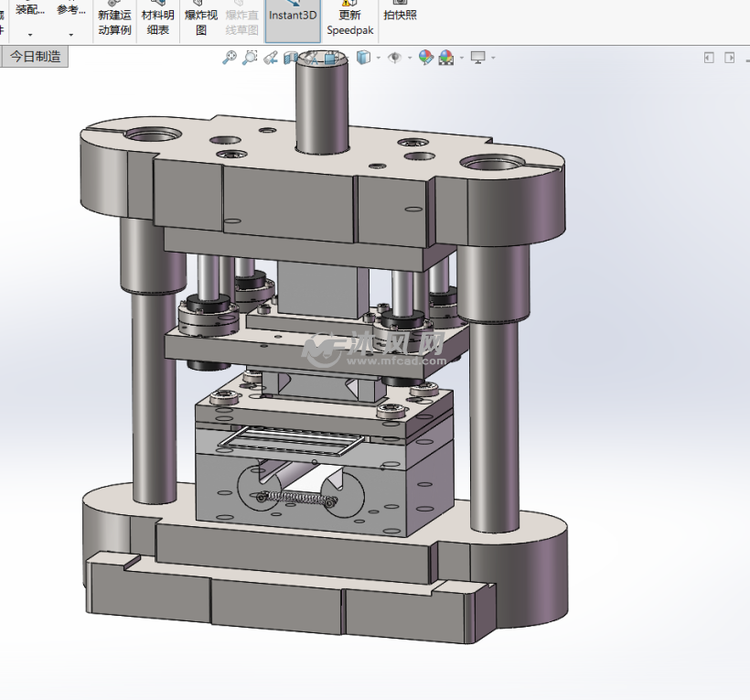Switch to the 今日制造 tab
The image size is (750, 700).
[x=36, y=57]
